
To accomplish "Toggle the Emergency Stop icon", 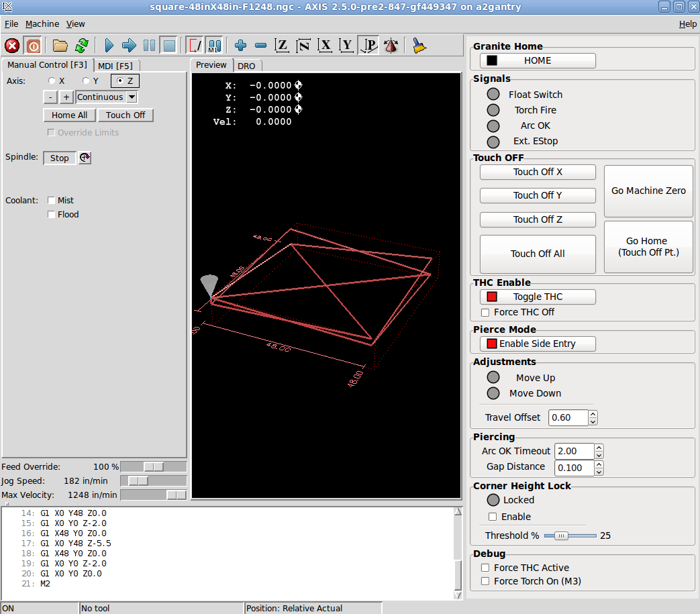I will click(12, 46).
